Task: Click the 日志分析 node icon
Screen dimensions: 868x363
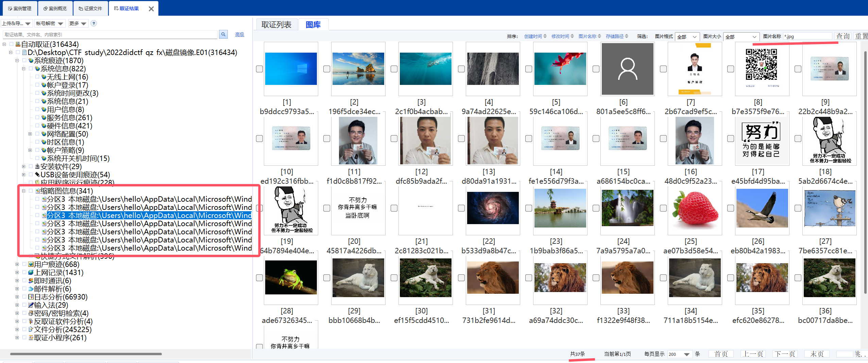Action: pos(31,297)
